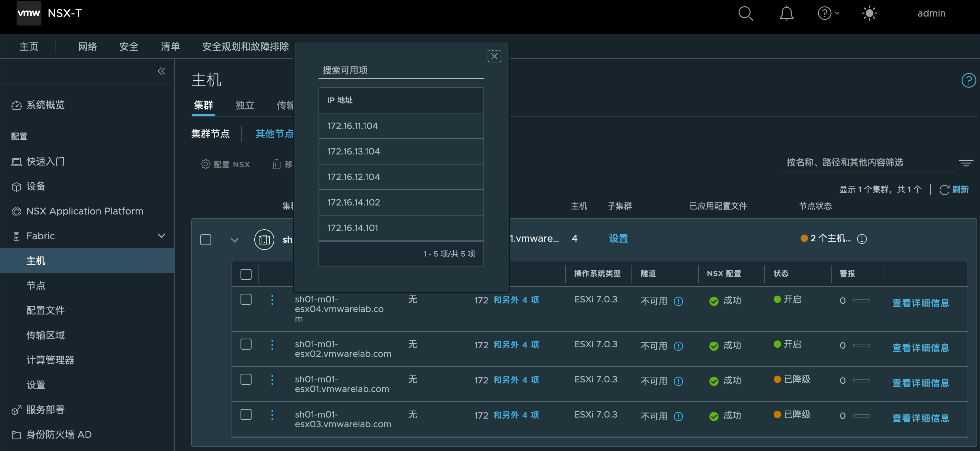The height and width of the screenshot is (451, 980).
Task: Click the filter lines icon
Action: point(966,163)
